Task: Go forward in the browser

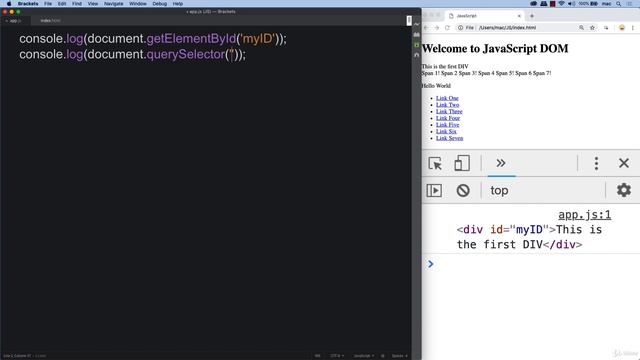Action: 436,28
